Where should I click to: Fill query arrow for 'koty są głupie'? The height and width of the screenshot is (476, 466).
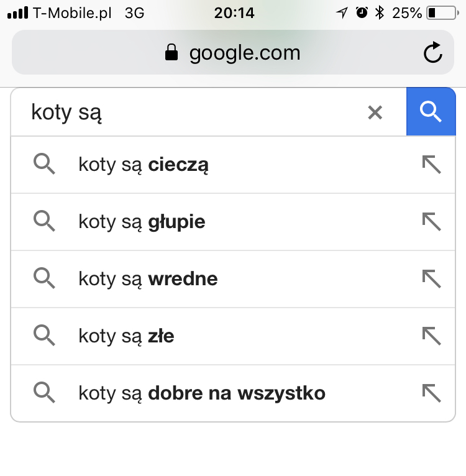[x=431, y=222]
